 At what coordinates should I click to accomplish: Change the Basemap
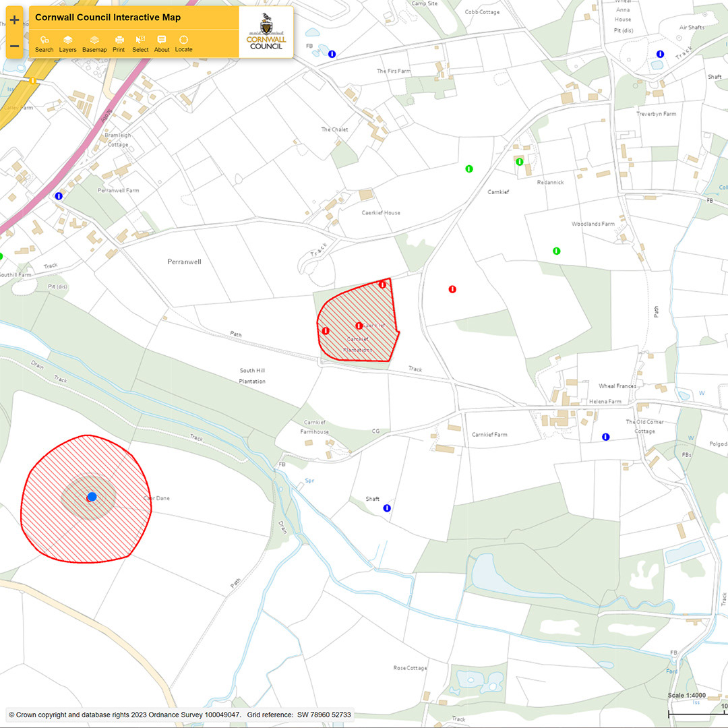94,44
